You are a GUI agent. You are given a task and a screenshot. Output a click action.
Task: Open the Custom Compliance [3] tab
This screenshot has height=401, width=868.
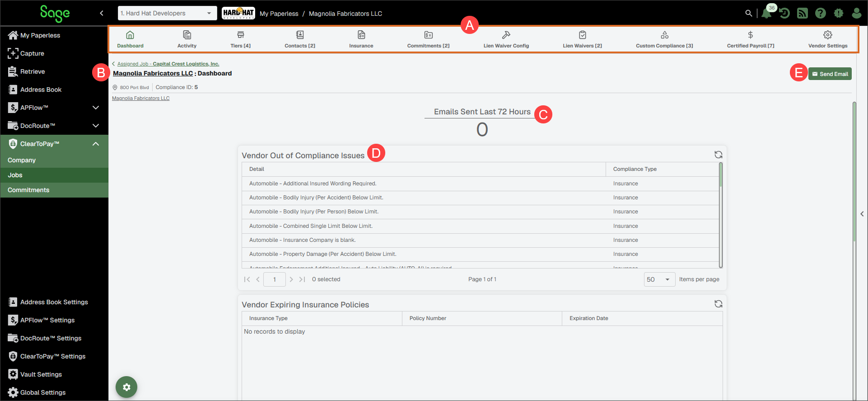click(x=664, y=39)
